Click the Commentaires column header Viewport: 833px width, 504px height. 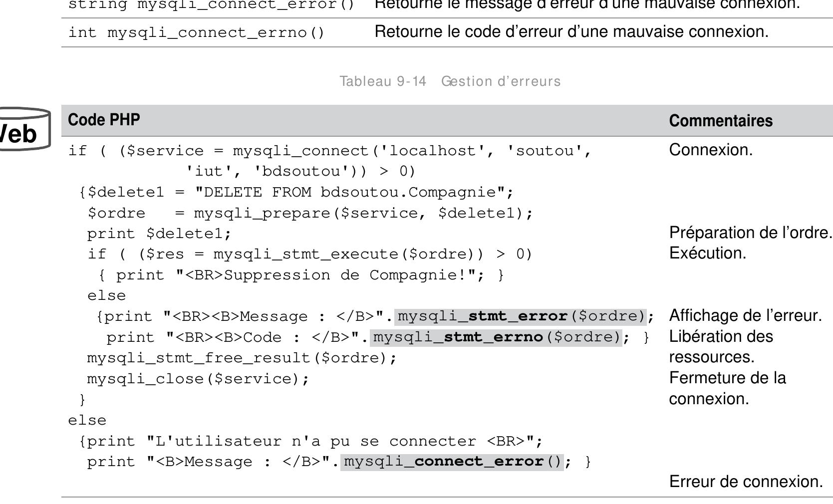(721, 120)
